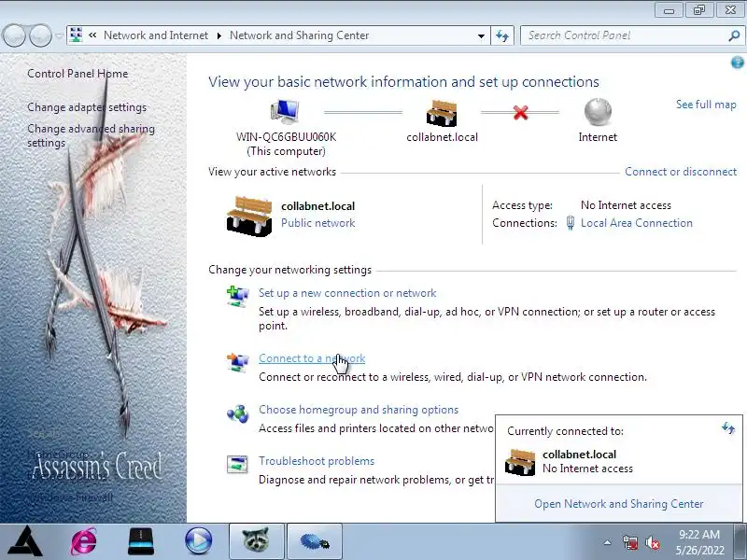Open Change advanced sharing settings
Image resolution: width=747 pixels, height=560 pixels.
91,135
